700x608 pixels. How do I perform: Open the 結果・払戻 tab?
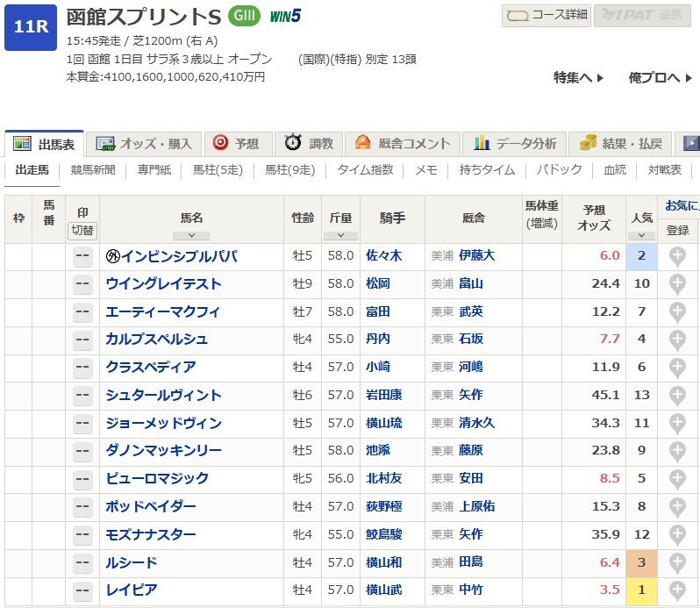click(620, 144)
